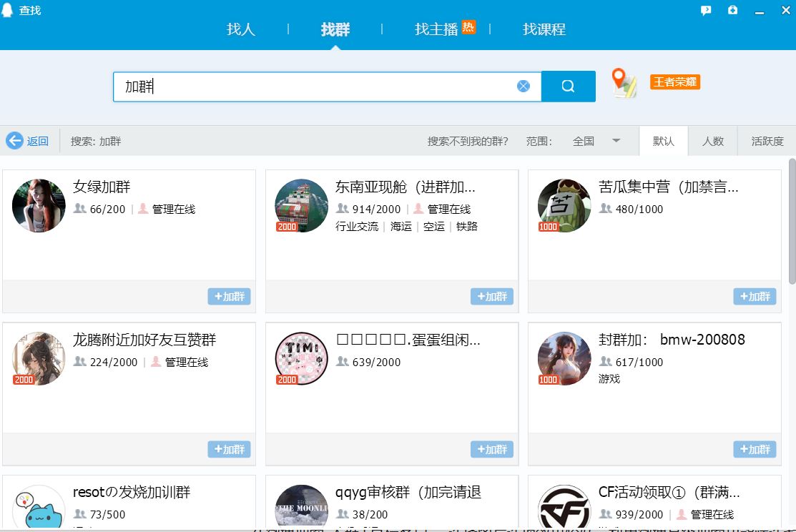Open the 找课程 tab
Viewport: 796px width, 532px height.
tap(544, 29)
